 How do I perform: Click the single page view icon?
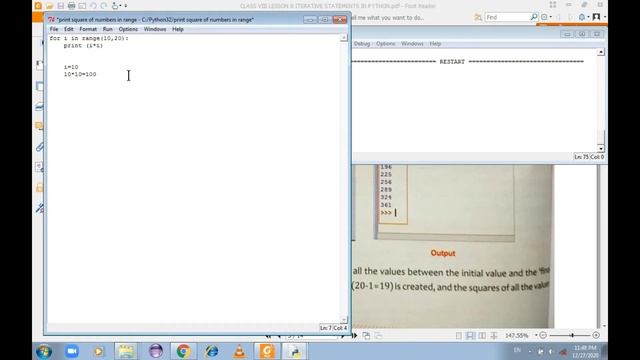point(459,336)
